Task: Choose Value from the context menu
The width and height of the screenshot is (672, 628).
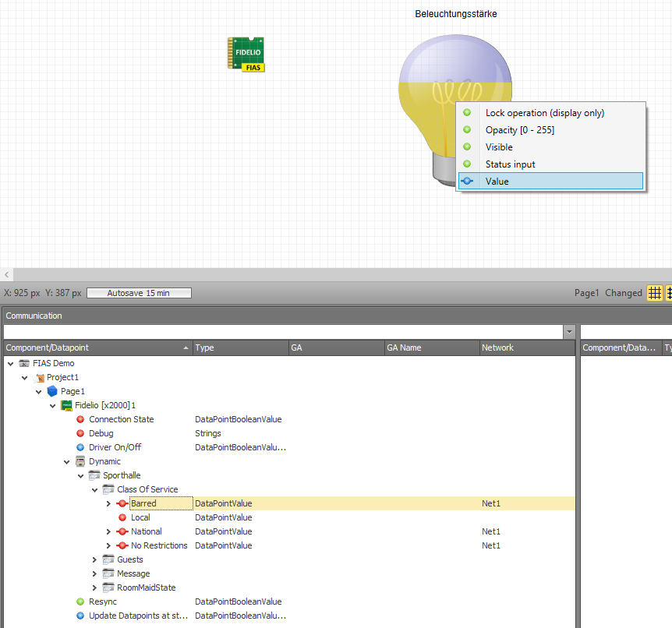Action: (x=550, y=182)
